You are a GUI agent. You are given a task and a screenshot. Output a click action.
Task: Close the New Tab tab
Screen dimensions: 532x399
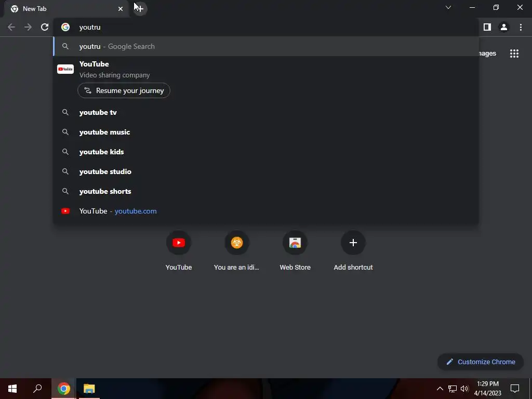[121, 9]
